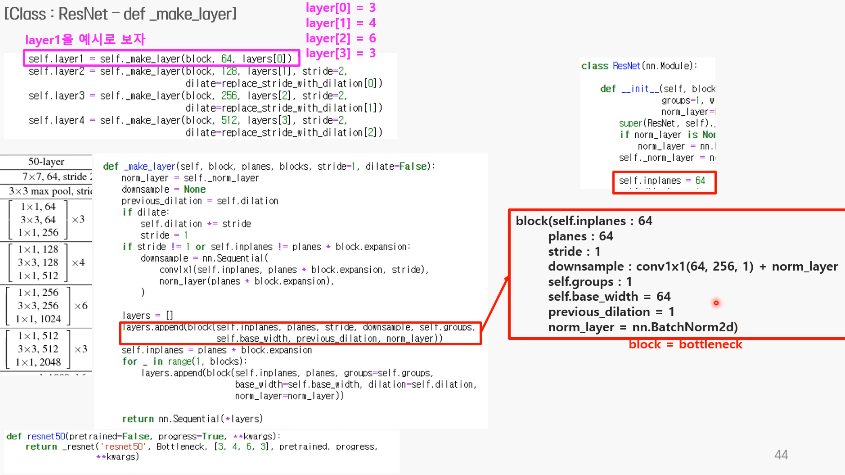
Task: Click the '7×7, 64, stride' table row
Action: click(x=57, y=177)
